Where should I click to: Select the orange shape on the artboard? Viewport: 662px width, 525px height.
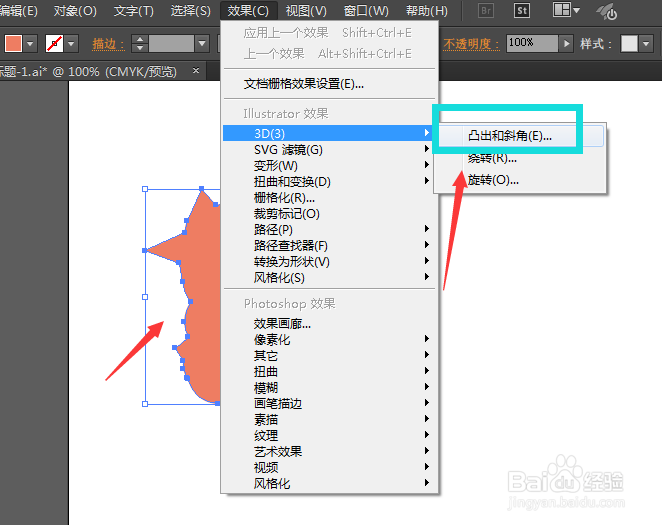[203, 295]
